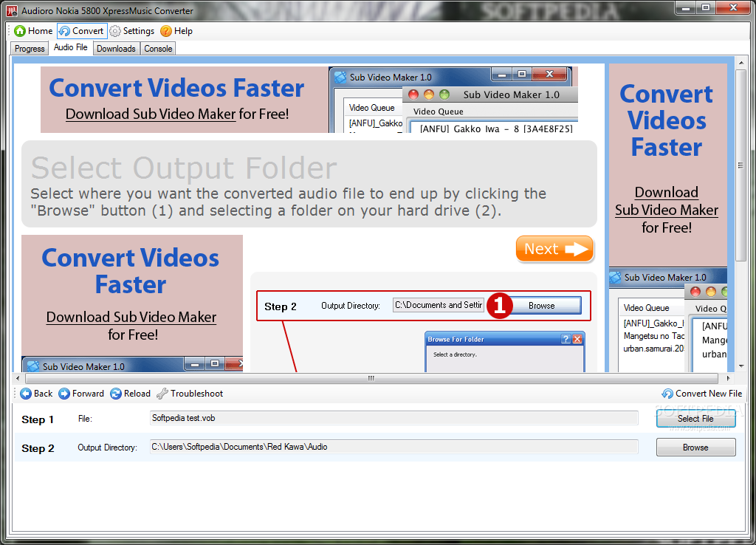
Task: Open top banner Download Sub Video Maker link
Action: pos(151,114)
